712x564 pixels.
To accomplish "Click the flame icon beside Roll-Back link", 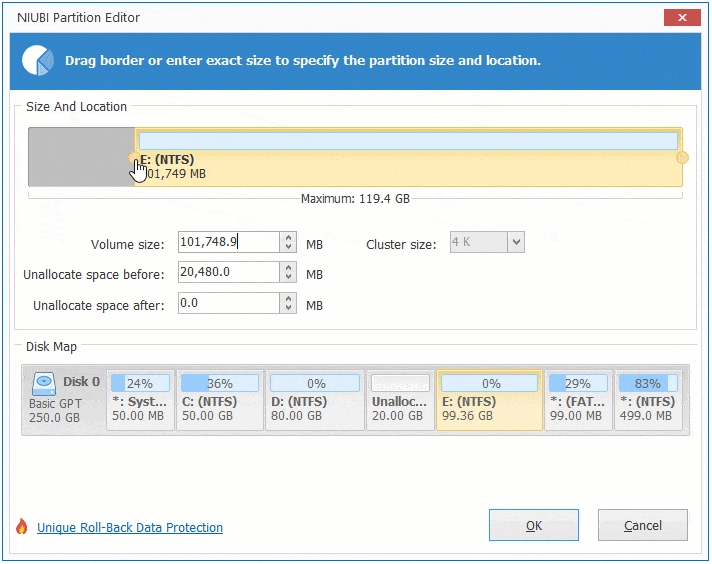I will [x=21, y=527].
